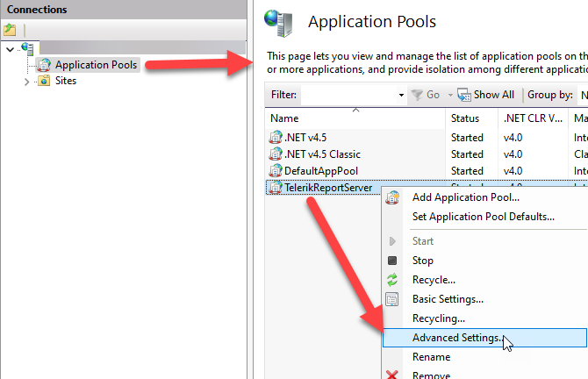Sort by the Status column header
Image resolution: width=588 pixels, height=379 pixels.
472,118
